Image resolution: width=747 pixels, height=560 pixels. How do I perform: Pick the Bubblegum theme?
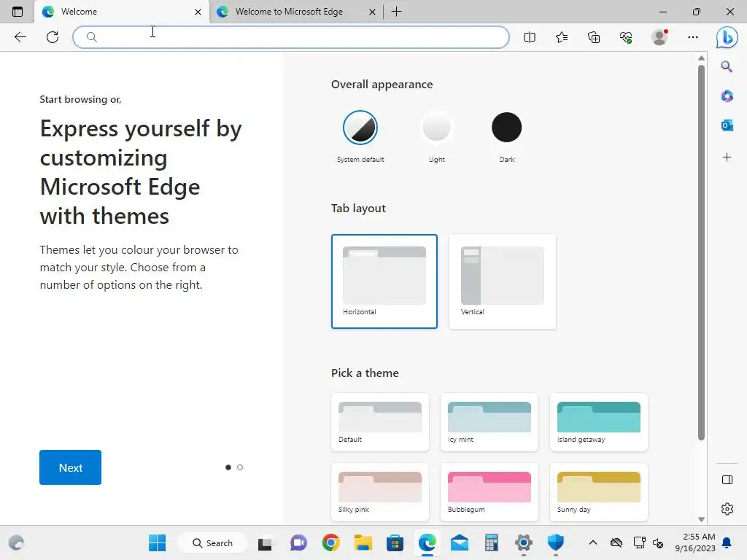[x=489, y=492]
